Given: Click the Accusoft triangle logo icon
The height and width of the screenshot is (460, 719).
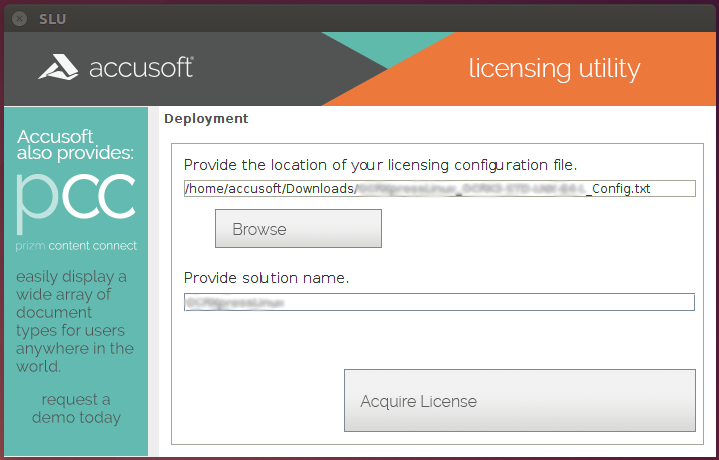Looking at the screenshot, I should tap(60, 68).
